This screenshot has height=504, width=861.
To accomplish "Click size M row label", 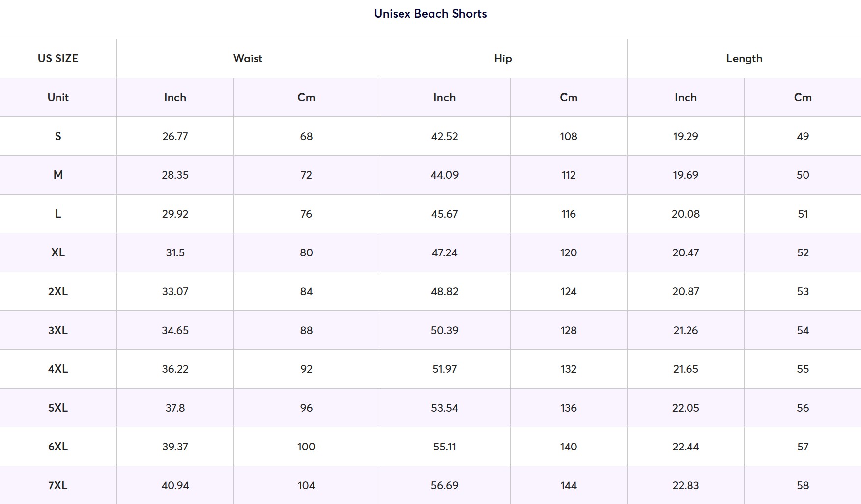I will (x=58, y=175).
